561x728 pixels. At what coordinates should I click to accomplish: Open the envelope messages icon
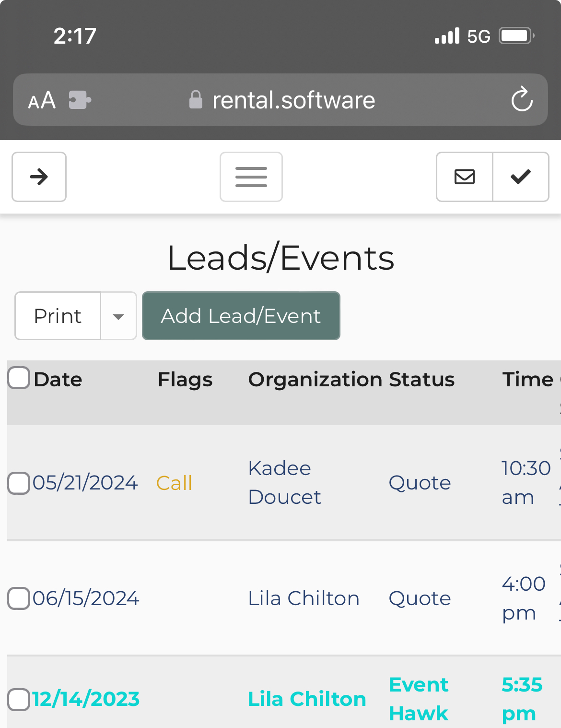tap(464, 177)
